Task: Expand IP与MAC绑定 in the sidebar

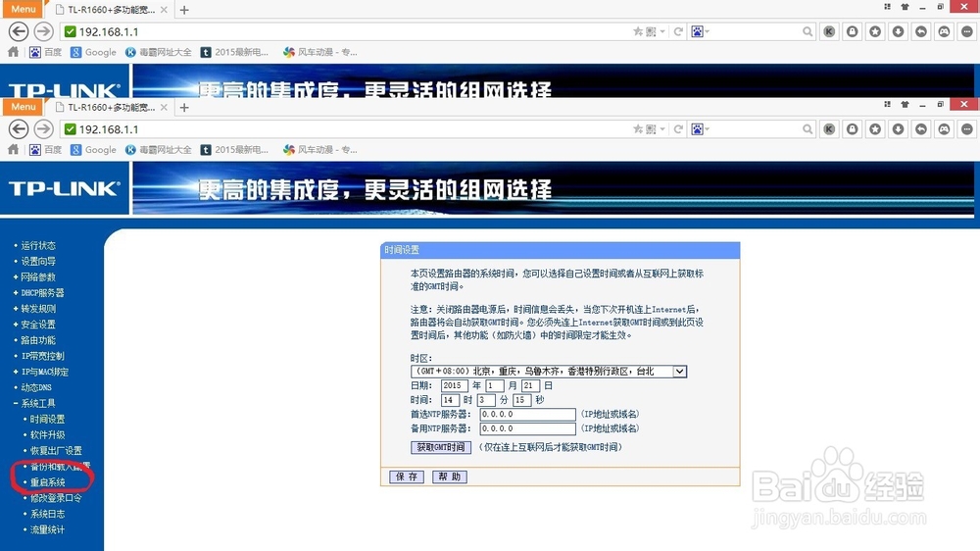Action: [x=45, y=373]
